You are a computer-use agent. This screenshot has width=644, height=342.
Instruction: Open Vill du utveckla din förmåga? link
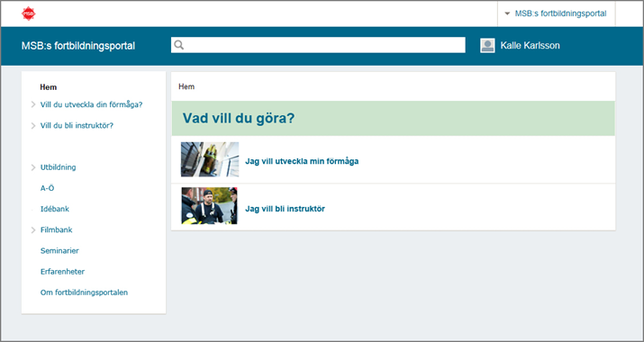(x=91, y=104)
